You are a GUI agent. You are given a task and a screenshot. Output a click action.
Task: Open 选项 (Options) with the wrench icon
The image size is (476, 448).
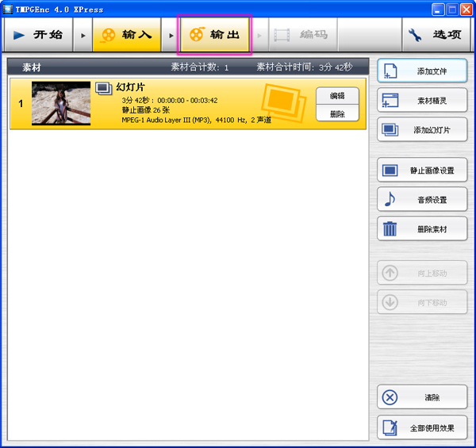[436, 35]
